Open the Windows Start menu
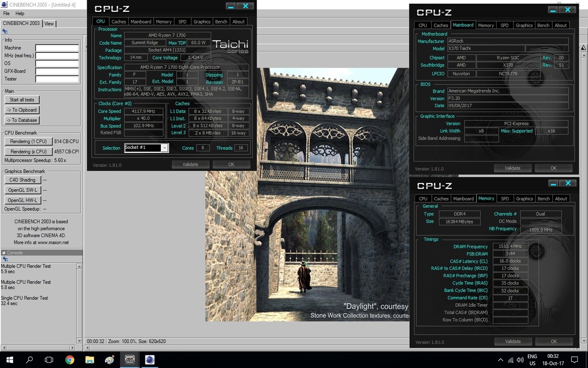588x368 pixels. [x=9, y=360]
